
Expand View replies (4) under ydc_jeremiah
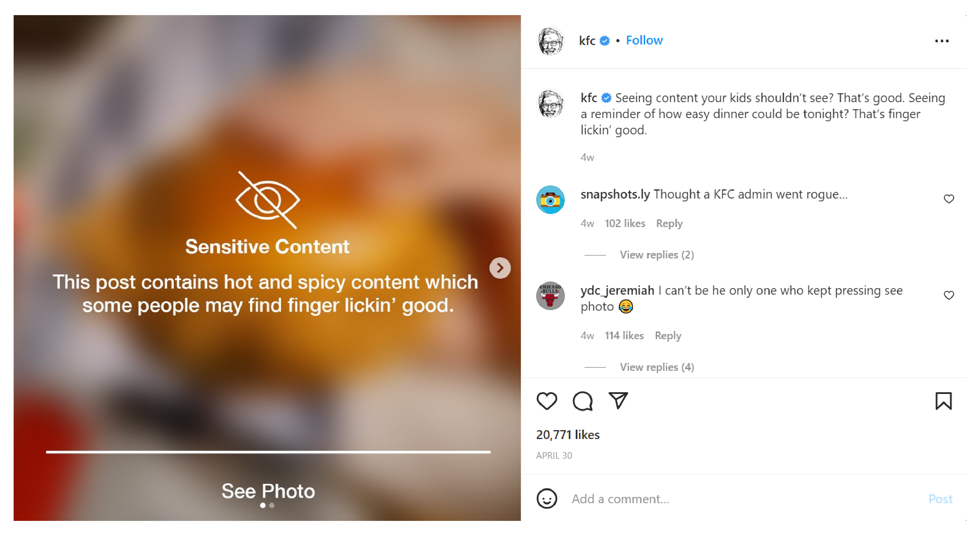pos(657,367)
